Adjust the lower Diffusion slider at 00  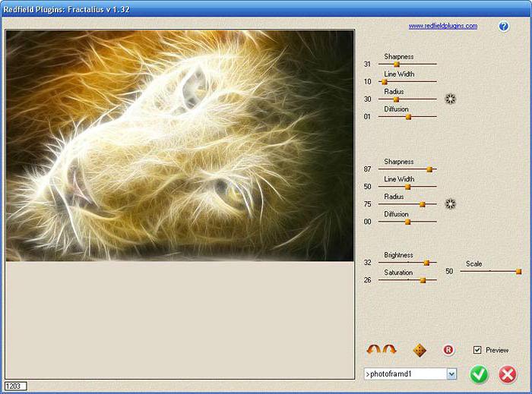[408, 222]
